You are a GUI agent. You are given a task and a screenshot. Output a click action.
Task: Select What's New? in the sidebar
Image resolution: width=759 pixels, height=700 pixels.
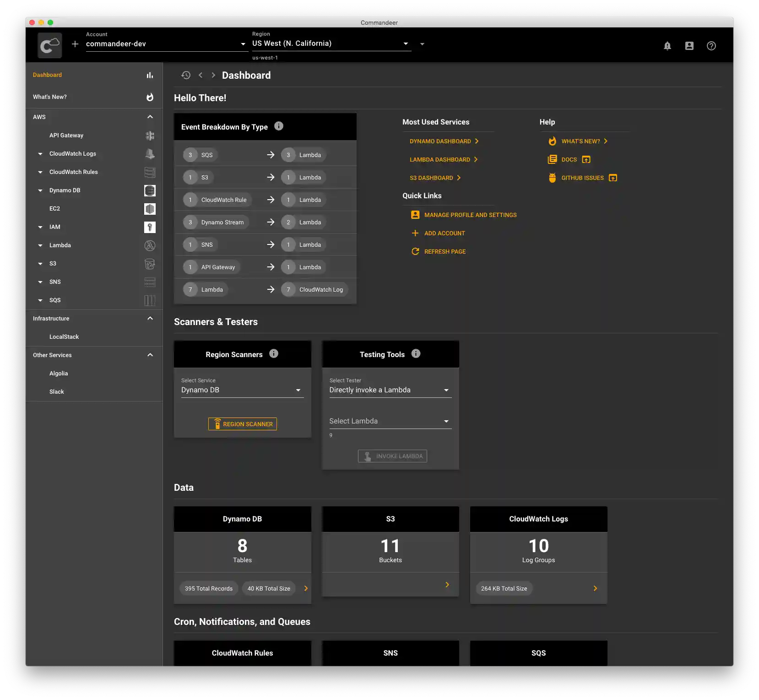tap(50, 97)
